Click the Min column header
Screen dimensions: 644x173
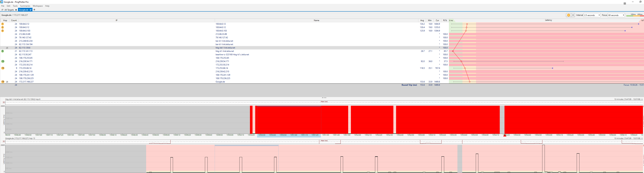click(430, 21)
